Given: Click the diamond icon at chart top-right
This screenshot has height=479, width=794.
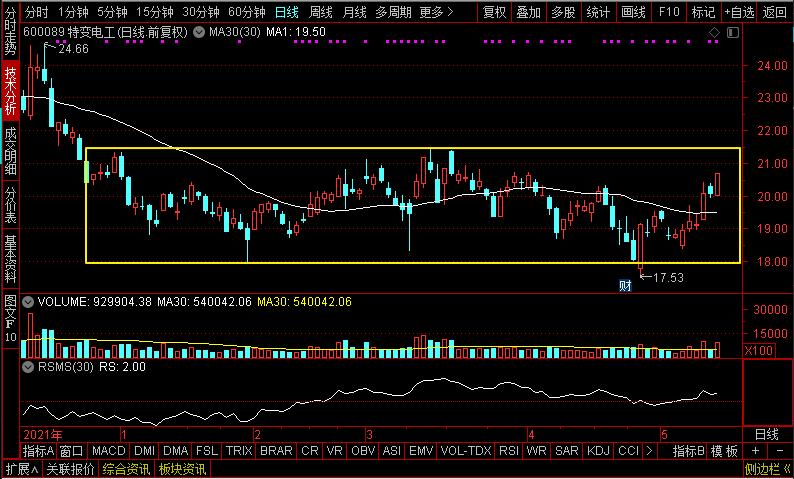Looking at the screenshot, I should point(714,33).
